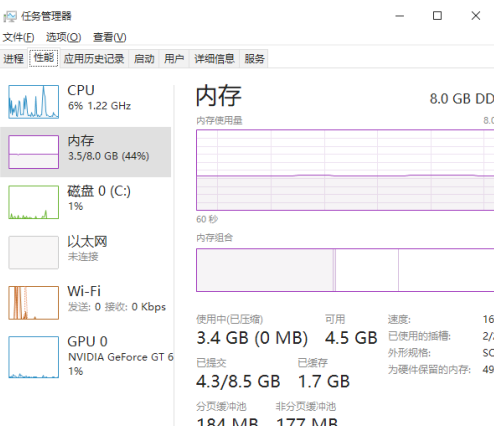Image resolution: width=494 pixels, height=426 pixels.
Task: Open the 选项(O) menu
Action: [63, 37]
